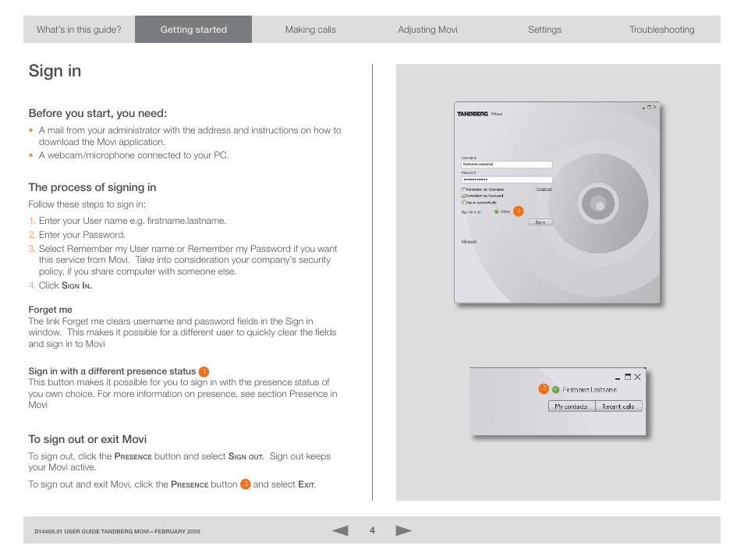Screen dimensions: 744x560
Task: Click the page number 4
Action: pyautogui.click(x=373, y=530)
